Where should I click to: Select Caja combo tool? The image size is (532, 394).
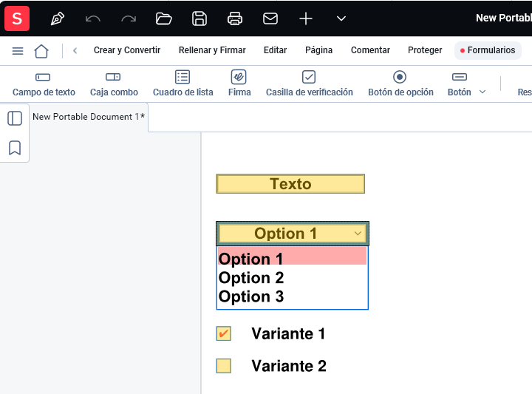pos(114,84)
